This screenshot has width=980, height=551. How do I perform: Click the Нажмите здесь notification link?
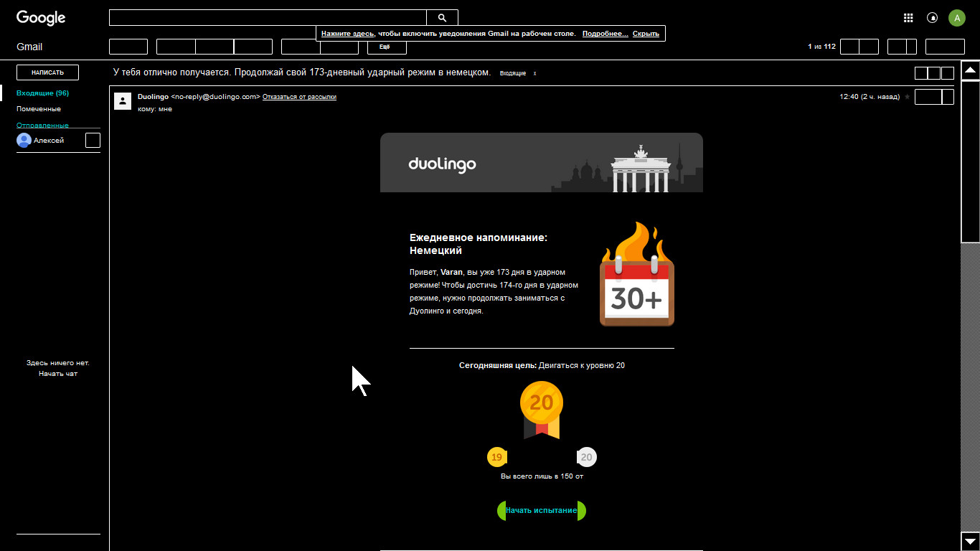click(348, 34)
